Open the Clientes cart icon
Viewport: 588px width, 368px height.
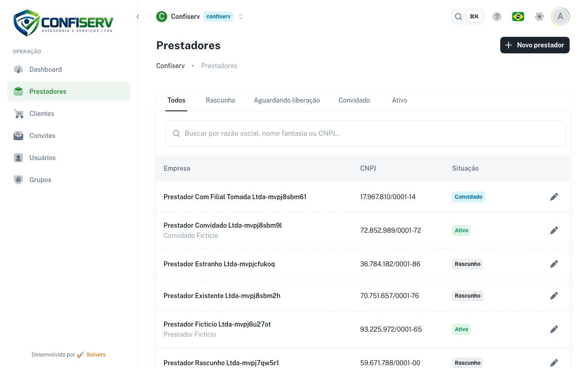[x=18, y=114]
